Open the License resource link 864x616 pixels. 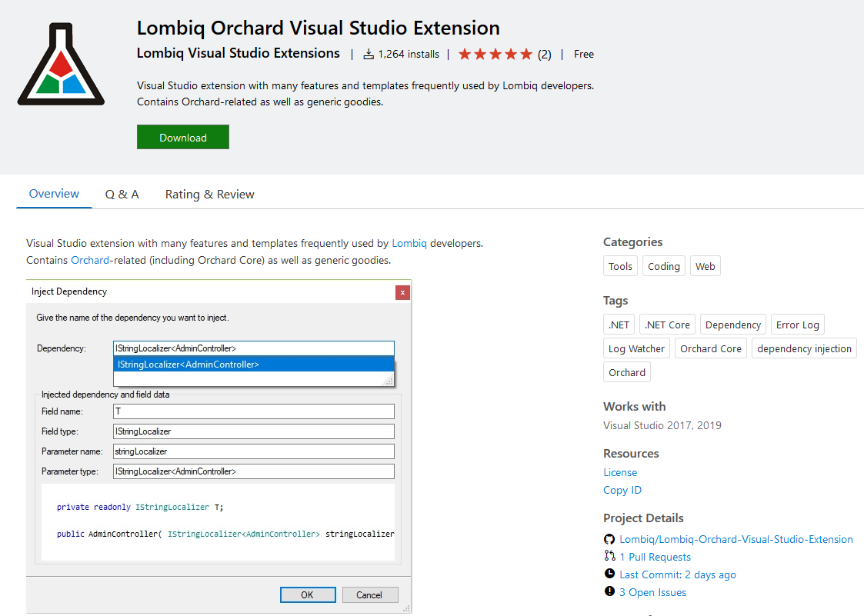coord(620,472)
